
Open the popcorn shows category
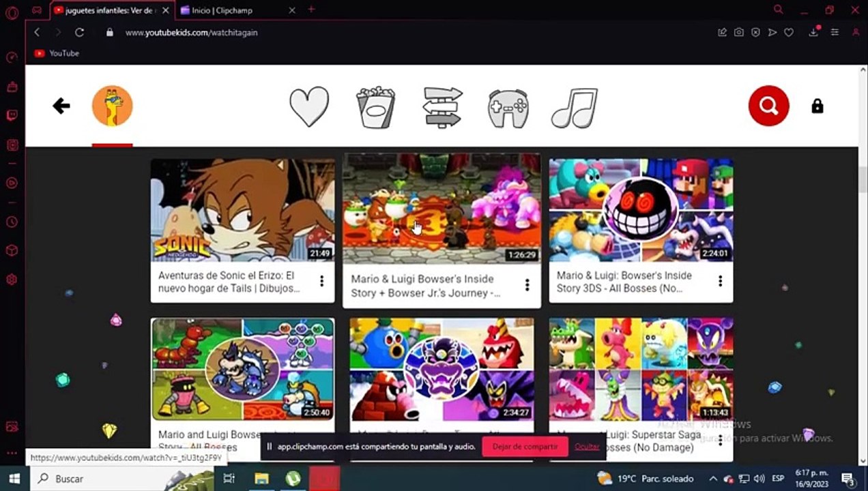pyautogui.click(x=375, y=108)
